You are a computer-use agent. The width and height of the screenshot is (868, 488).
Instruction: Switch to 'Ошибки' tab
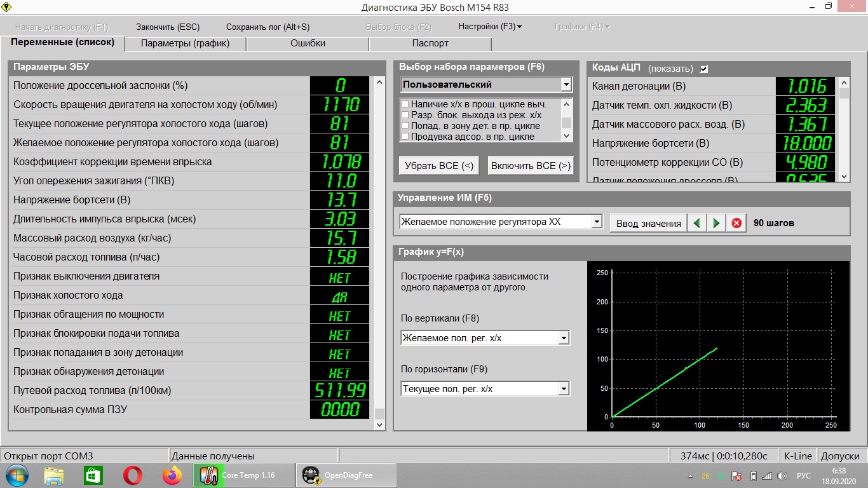tap(308, 43)
